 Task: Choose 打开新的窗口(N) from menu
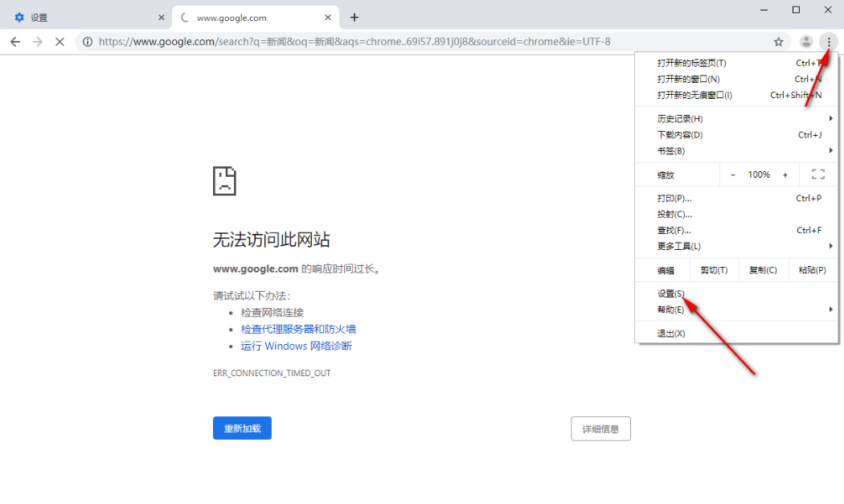click(736, 79)
